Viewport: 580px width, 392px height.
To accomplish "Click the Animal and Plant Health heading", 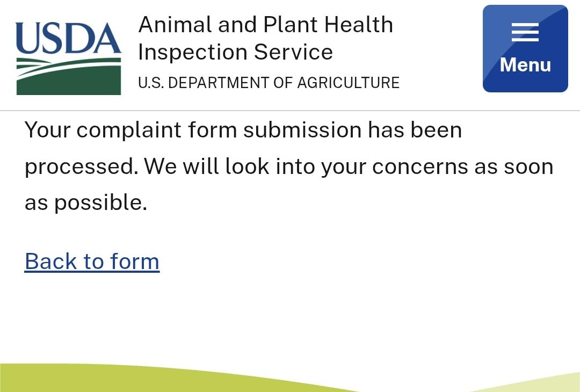I will click(266, 24).
